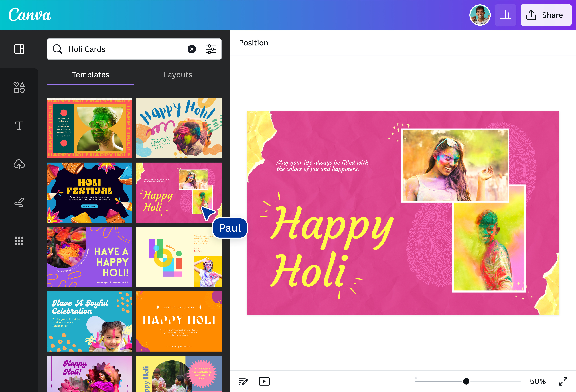The image size is (576, 392).
Task: Click the 50% zoom percentage
Action: pyautogui.click(x=538, y=381)
